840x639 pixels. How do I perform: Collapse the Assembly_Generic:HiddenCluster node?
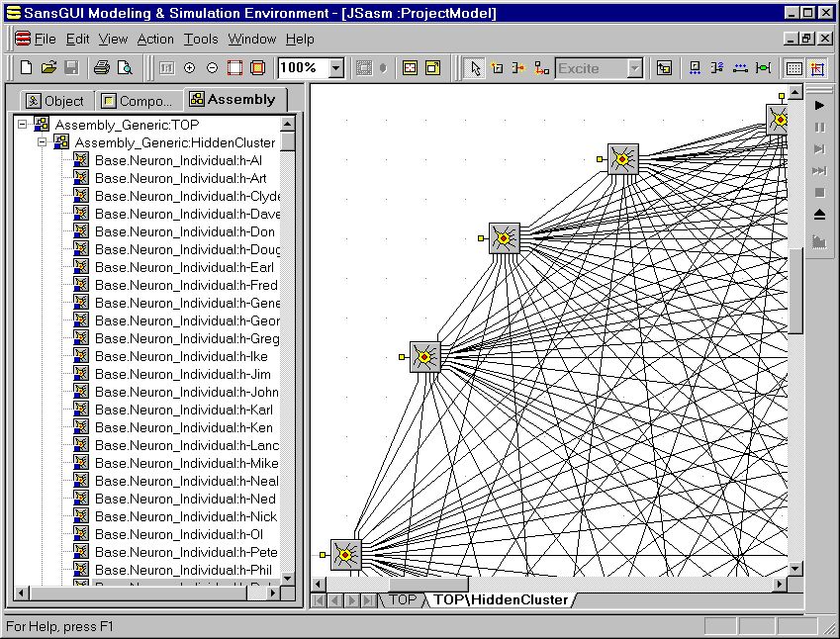(42, 142)
